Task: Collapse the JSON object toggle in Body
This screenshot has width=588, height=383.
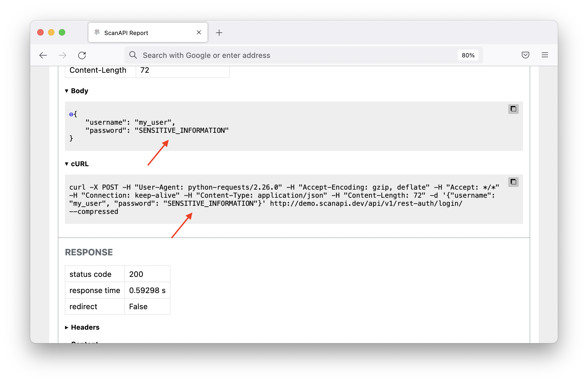Action: pyautogui.click(x=71, y=114)
